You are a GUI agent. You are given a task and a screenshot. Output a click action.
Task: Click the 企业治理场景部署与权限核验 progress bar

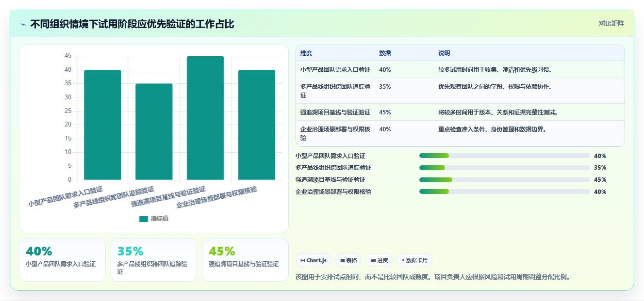click(505, 191)
